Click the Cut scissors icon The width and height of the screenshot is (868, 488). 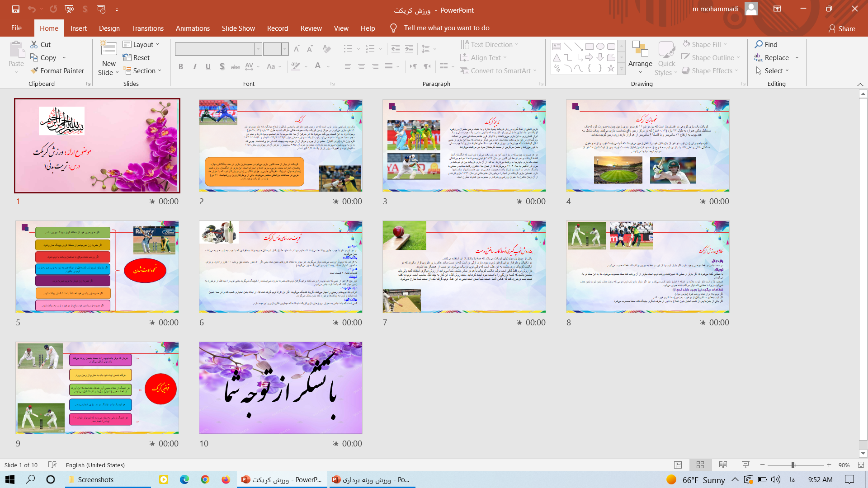pos(34,44)
